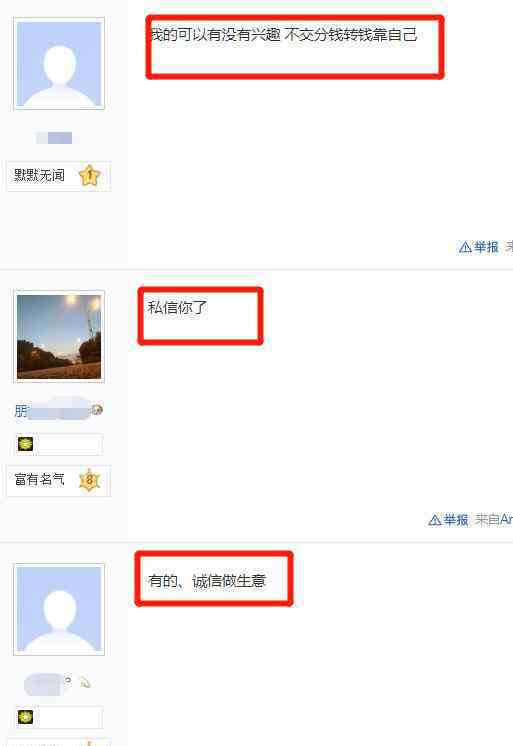Click the level 8 star badge icon
The width and height of the screenshot is (513, 746).
[89, 480]
